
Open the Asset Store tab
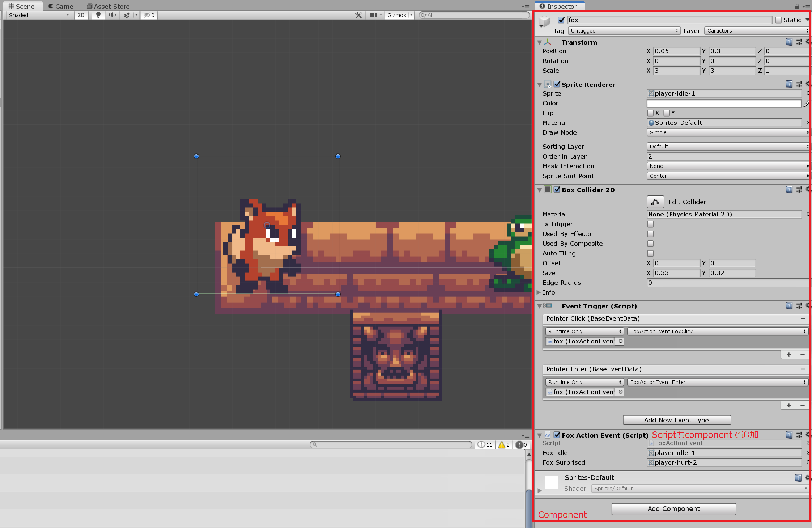click(108, 6)
